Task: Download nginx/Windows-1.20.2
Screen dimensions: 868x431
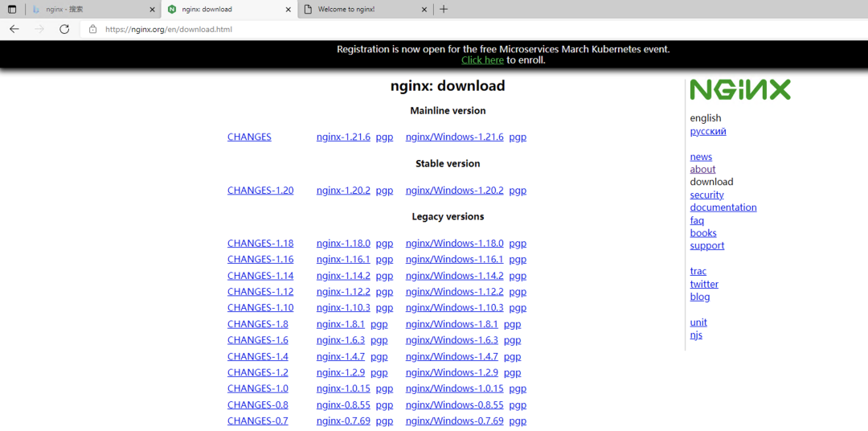Action: pyautogui.click(x=454, y=190)
